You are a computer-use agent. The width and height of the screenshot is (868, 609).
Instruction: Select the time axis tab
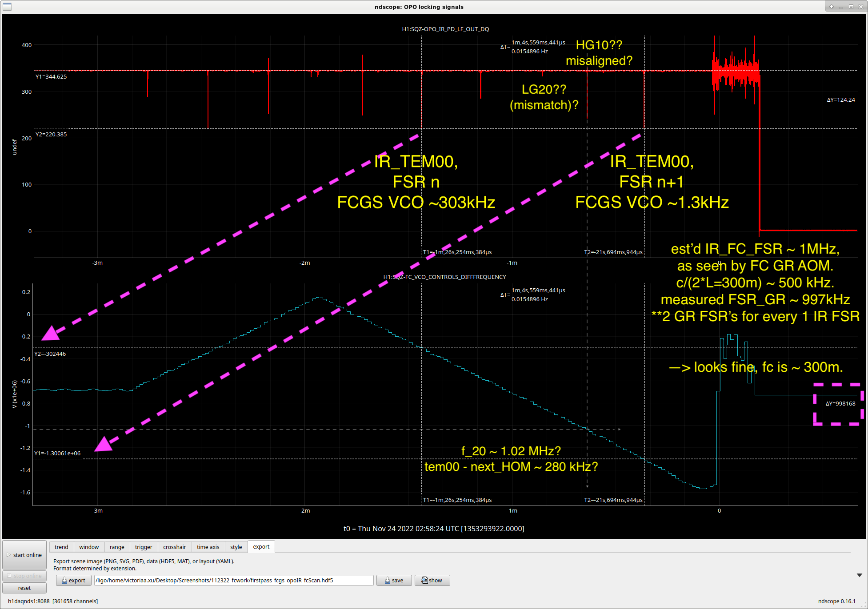[208, 547]
